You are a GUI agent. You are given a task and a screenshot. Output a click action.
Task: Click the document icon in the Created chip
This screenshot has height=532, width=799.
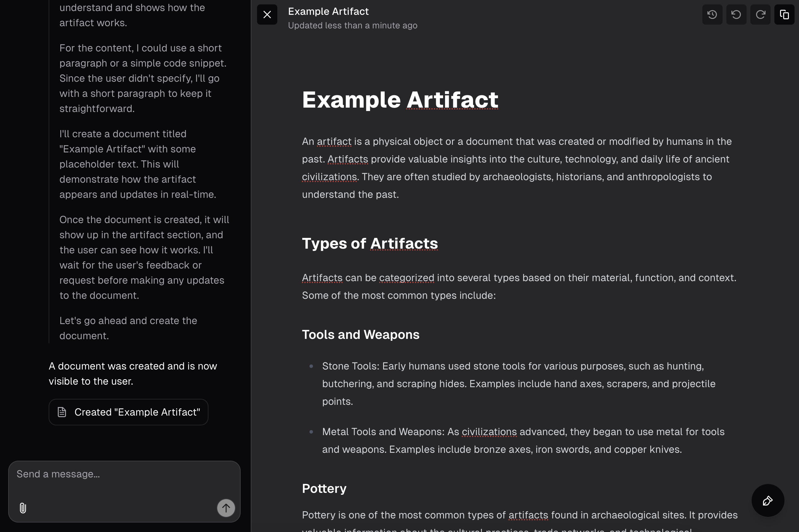[x=62, y=412]
